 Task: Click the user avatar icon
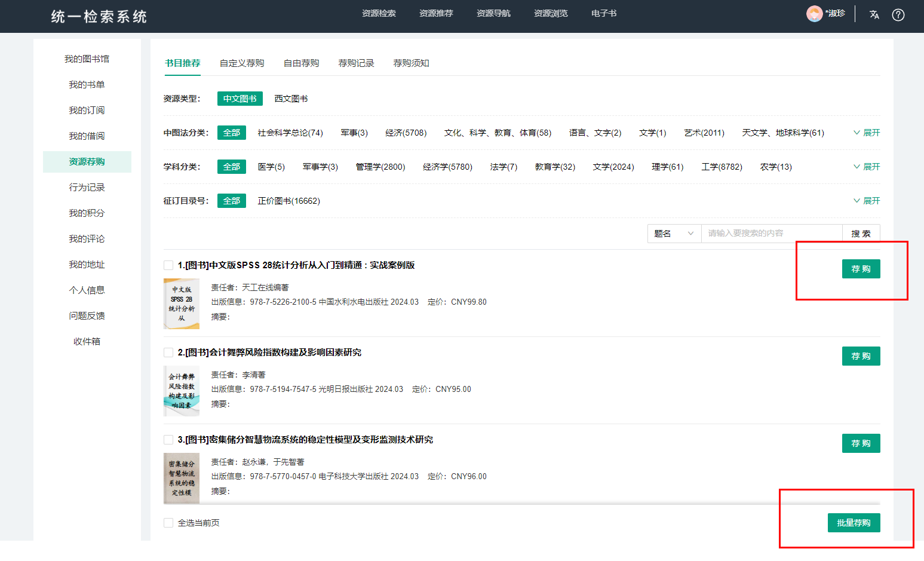[814, 14]
